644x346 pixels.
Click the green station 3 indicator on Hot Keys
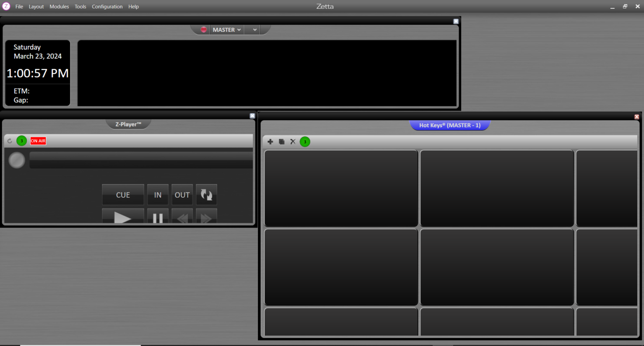[305, 142]
